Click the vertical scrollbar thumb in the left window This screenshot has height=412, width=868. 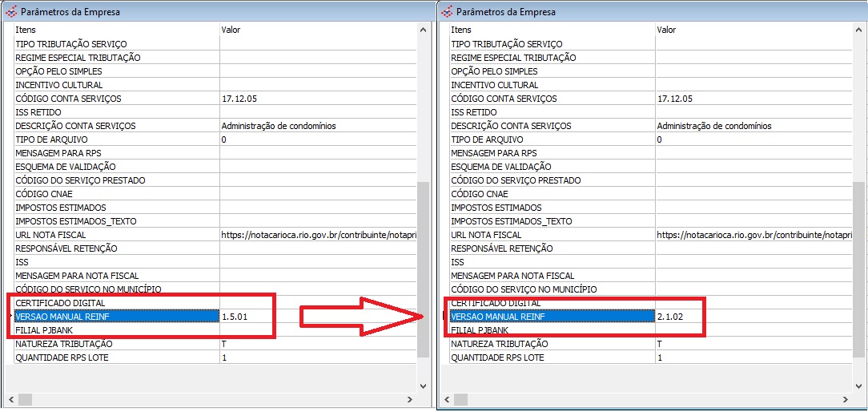[x=424, y=269]
